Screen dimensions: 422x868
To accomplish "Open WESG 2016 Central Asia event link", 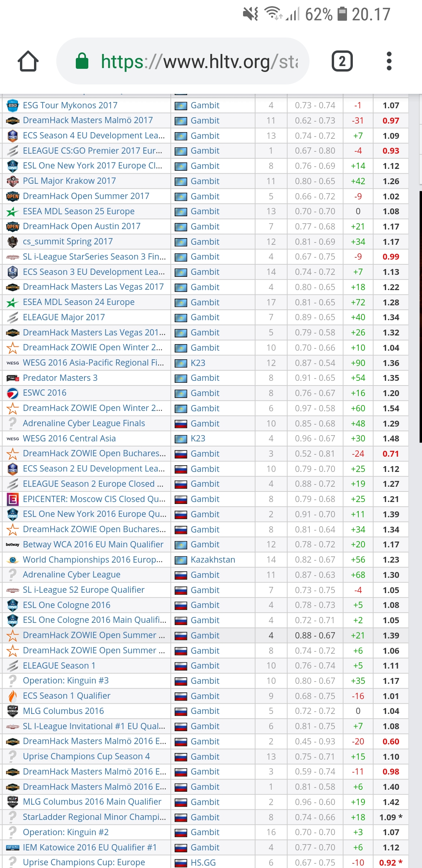I will (x=70, y=438).
